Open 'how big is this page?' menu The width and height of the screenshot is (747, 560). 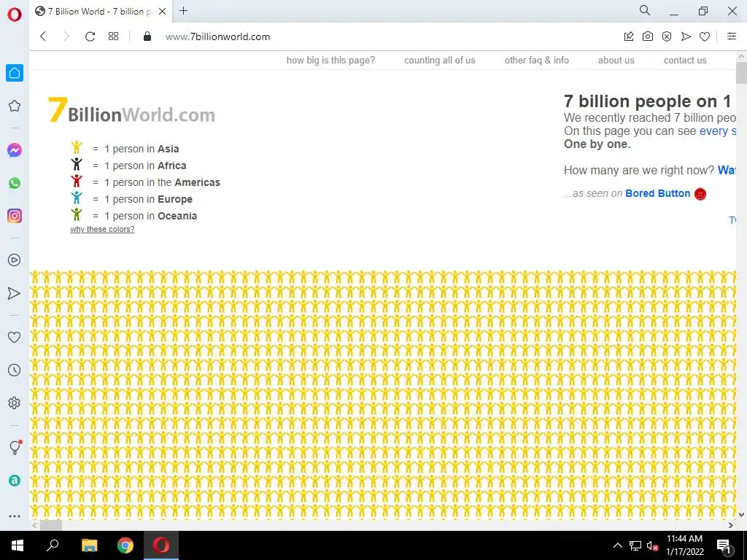(x=330, y=60)
